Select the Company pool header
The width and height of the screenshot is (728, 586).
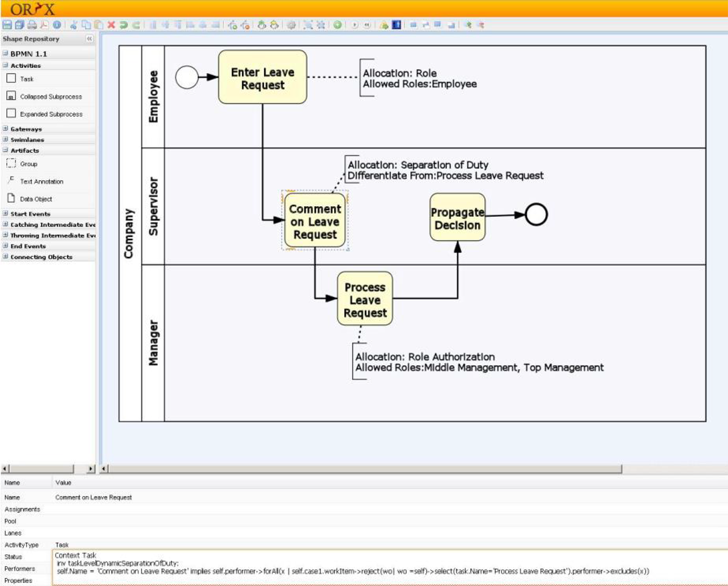pos(130,233)
